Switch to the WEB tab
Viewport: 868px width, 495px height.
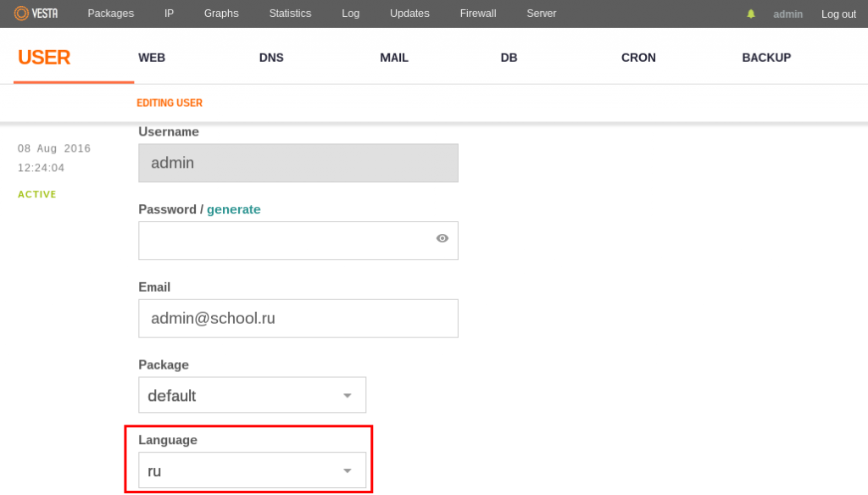152,58
